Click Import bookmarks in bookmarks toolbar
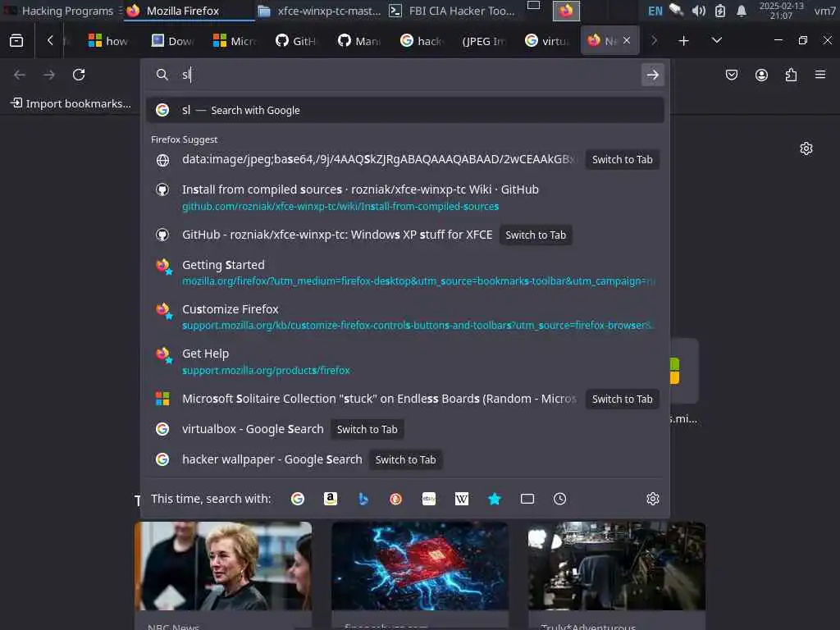 coord(71,103)
